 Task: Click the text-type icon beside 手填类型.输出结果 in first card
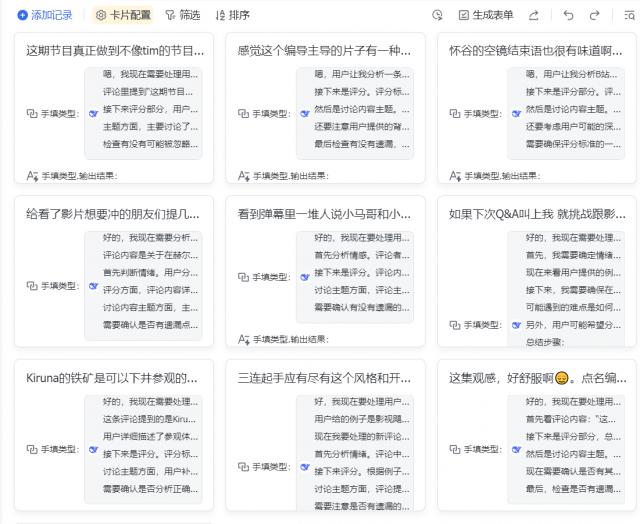32,176
